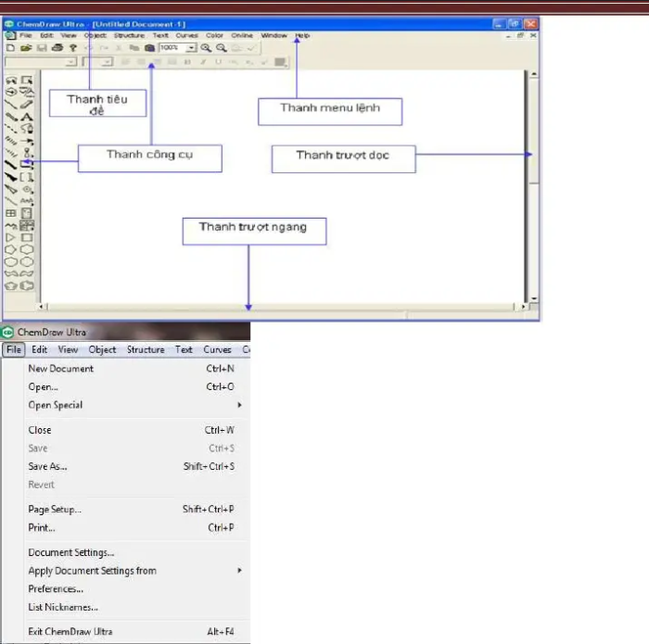Select the Cyclopropane ring tool
The image size is (649, 644).
click(x=11, y=238)
